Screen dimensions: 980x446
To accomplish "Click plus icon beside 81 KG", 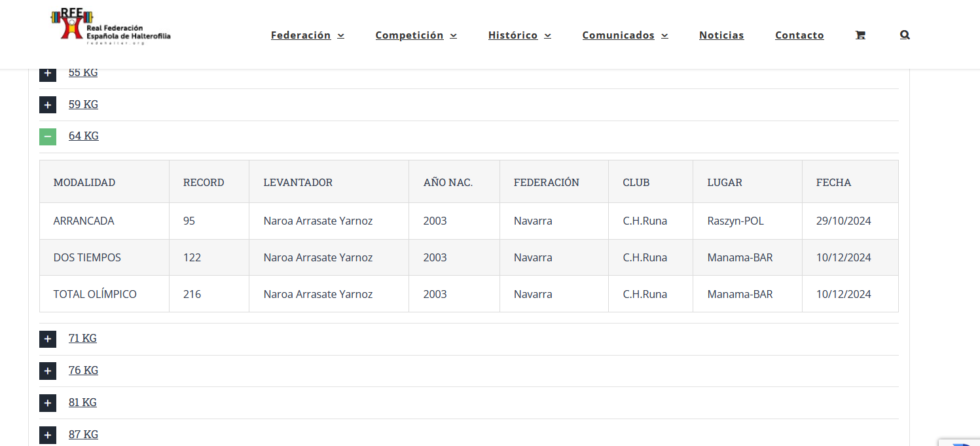I will 48,403.
